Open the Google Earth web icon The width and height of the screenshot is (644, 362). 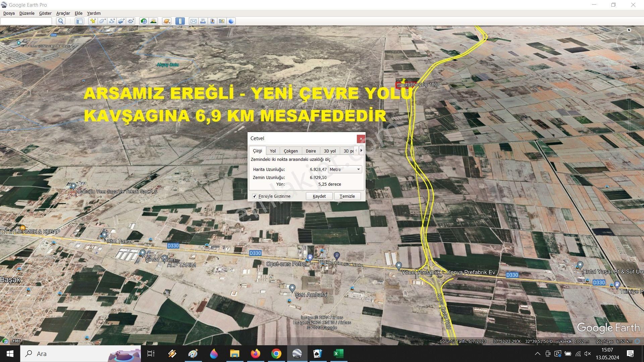click(x=231, y=21)
